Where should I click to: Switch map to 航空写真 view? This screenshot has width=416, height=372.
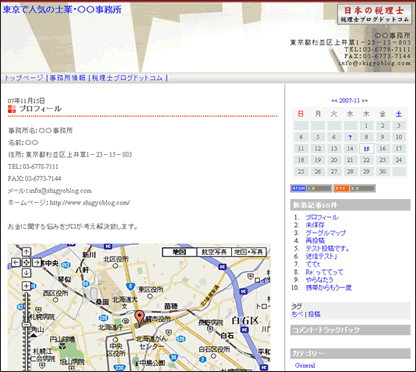click(x=214, y=252)
